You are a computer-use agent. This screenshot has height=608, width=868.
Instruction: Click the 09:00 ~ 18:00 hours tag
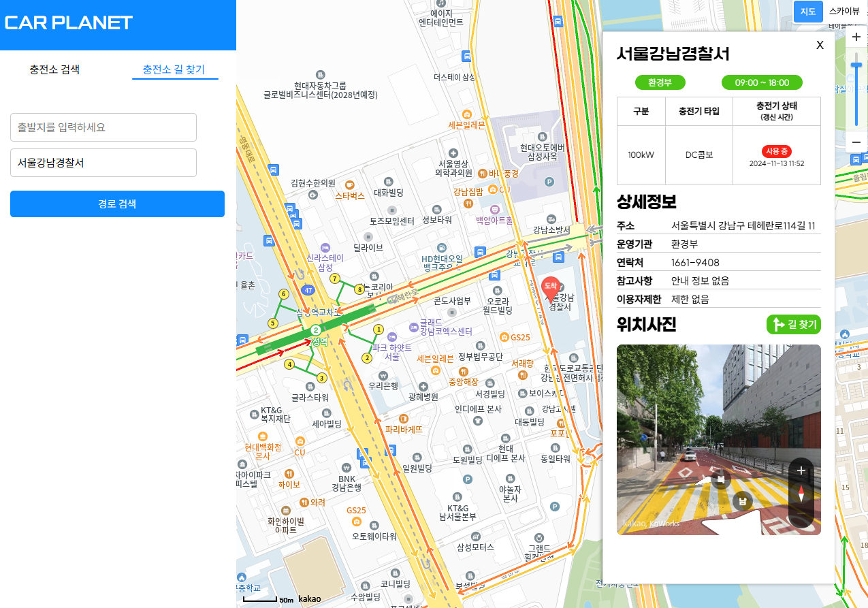(762, 82)
